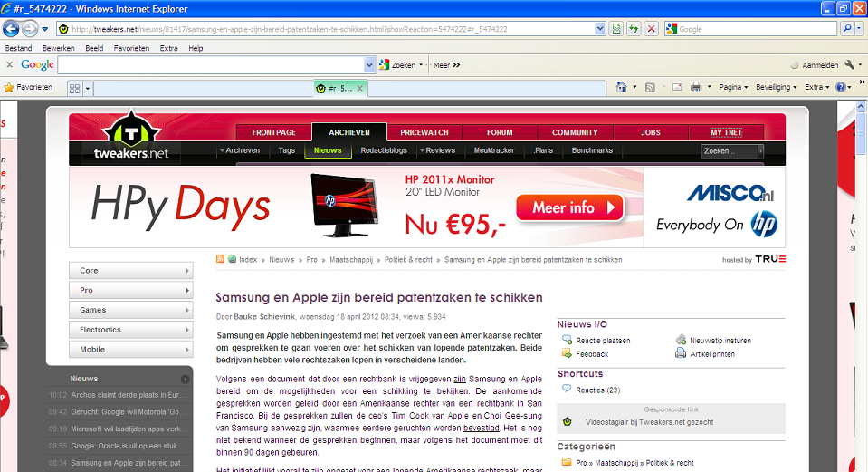Screen dimensions: 868x472
Task: Click the Meer info ad button
Action: tap(569, 207)
